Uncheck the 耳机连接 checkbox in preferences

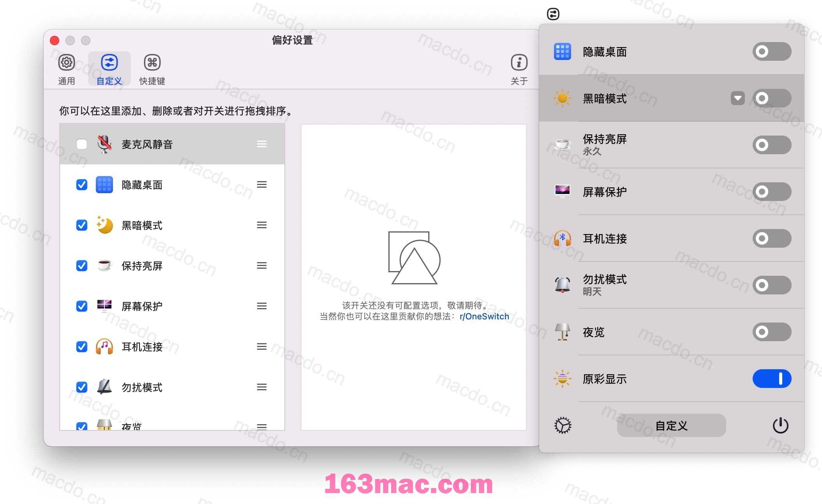82,347
